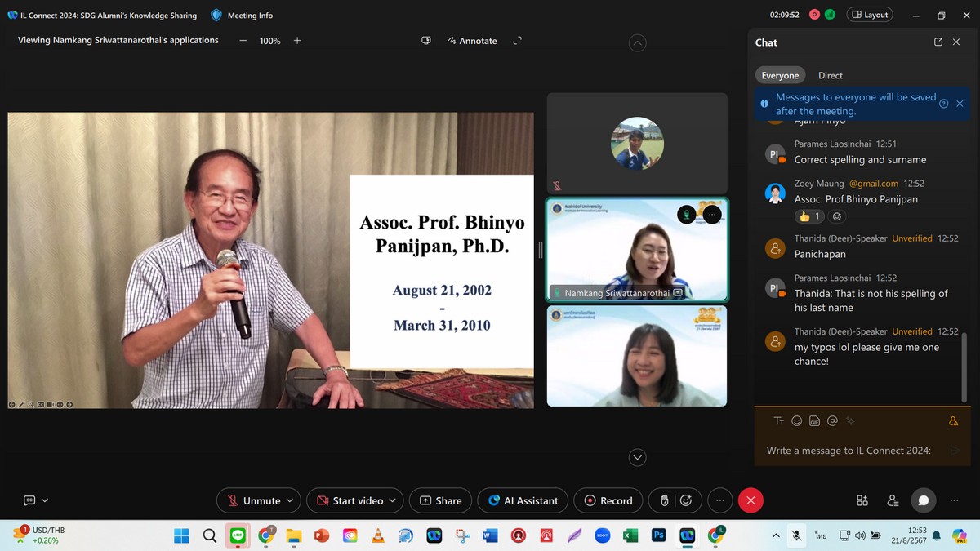Open the reactions smiley in the toolbar
This screenshot has width=980, height=551.
pyautogui.click(x=686, y=500)
